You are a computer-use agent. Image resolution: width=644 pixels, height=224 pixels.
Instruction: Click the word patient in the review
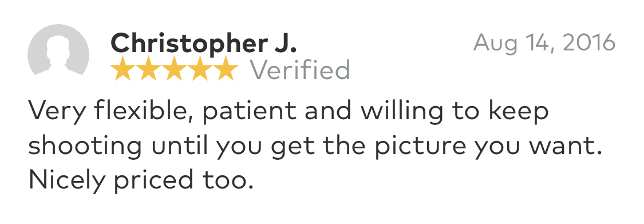tap(249, 111)
